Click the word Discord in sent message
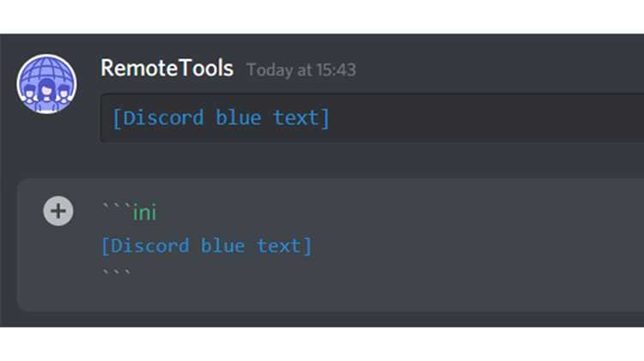This screenshot has height=361, width=644. pos(163,118)
